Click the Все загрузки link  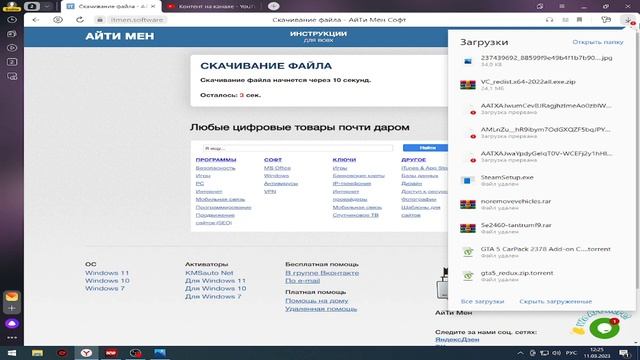point(482,301)
